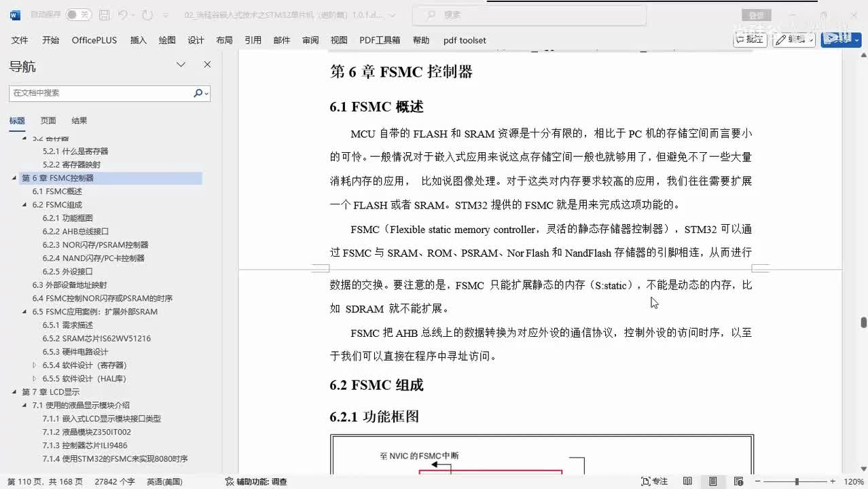Open the PDF工具箱 ribbon tab
Image resolution: width=868 pixels, height=489 pixels.
[x=380, y=40]
